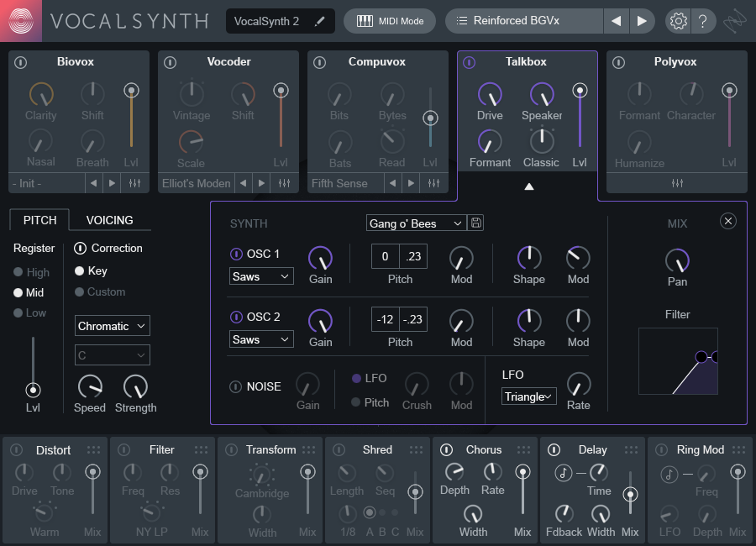Click the Talkbox Drive knob

490,95
